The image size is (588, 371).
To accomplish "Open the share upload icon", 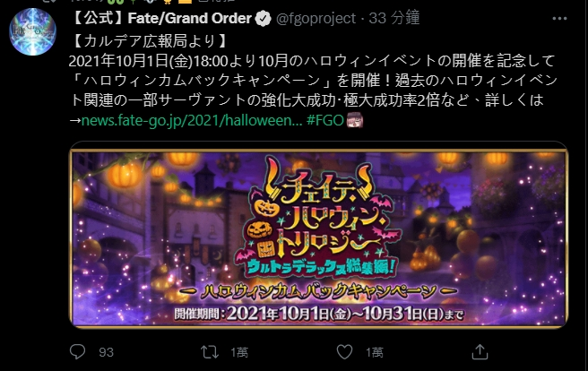I will [480, 352].
